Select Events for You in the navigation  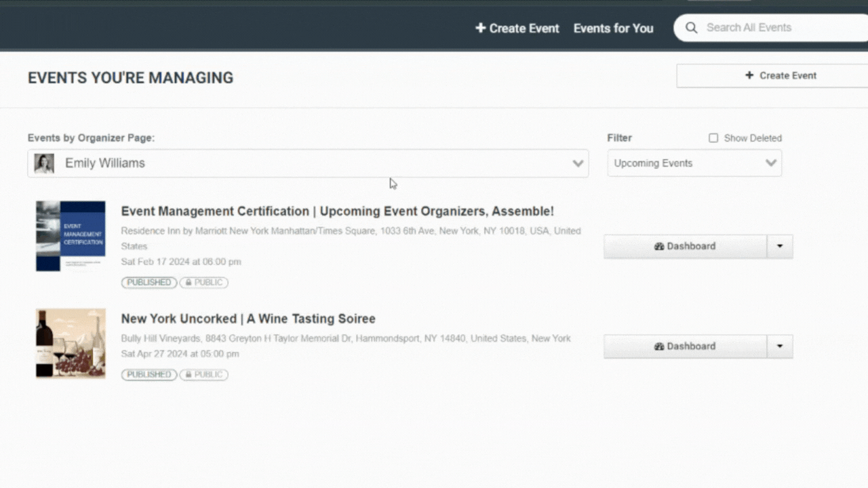(x=613, y=28)
